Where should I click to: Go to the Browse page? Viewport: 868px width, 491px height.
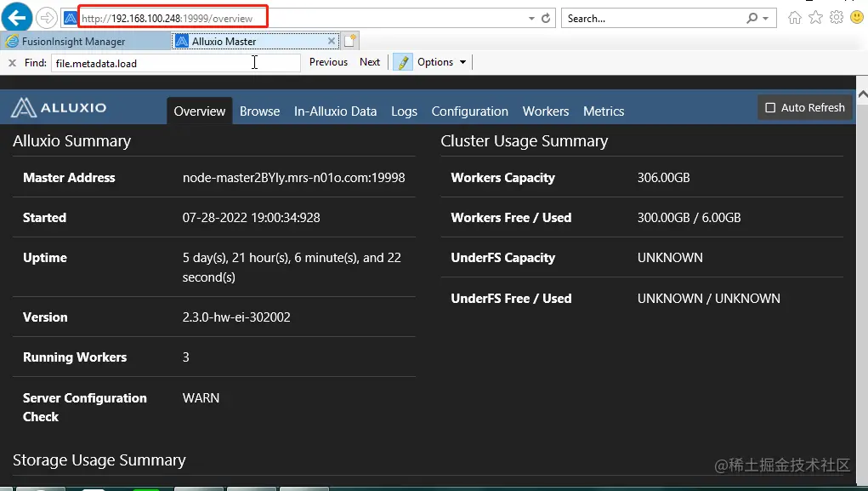(x=259, y=111)
